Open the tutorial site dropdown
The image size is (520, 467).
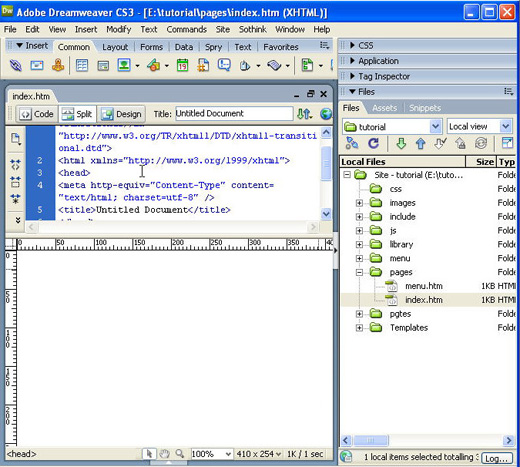click(435, 127)
